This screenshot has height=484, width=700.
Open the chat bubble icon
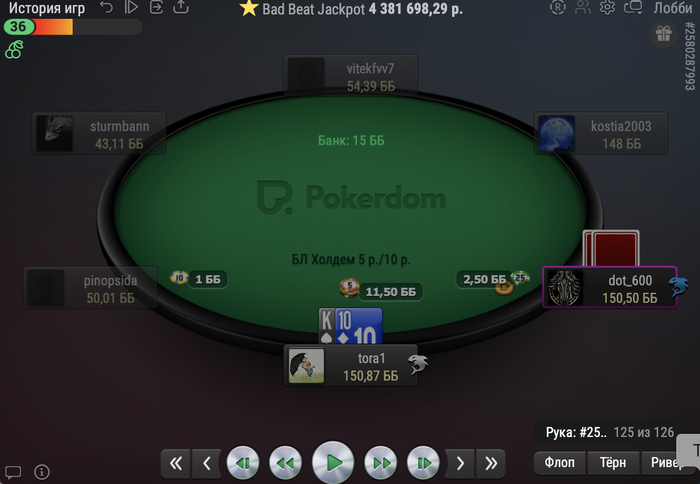tap(13, 472)
